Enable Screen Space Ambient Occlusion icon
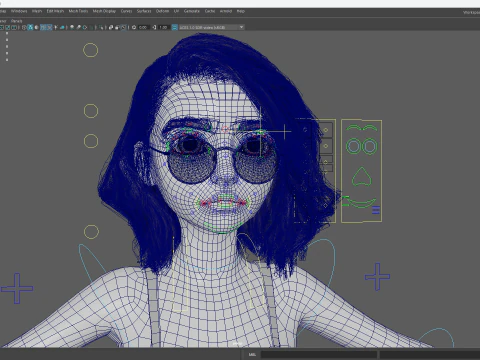480x360 pixels. (x=72, y=27)
